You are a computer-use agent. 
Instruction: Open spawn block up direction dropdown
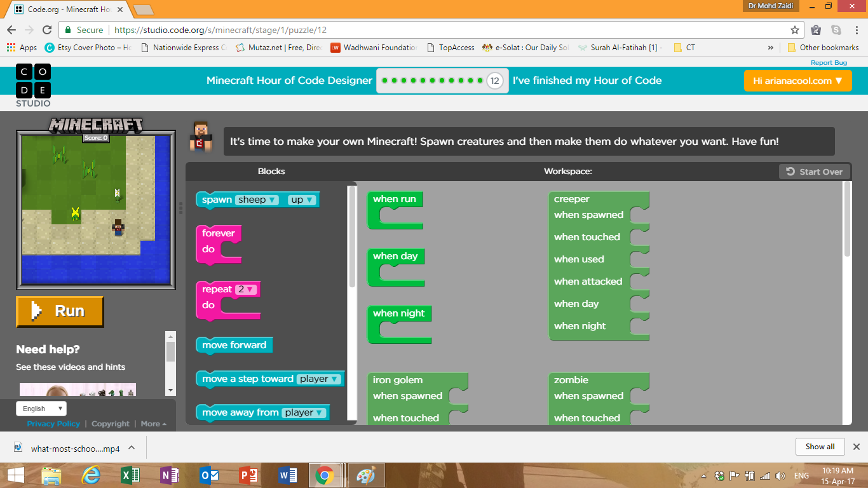(x=302, y=200)
